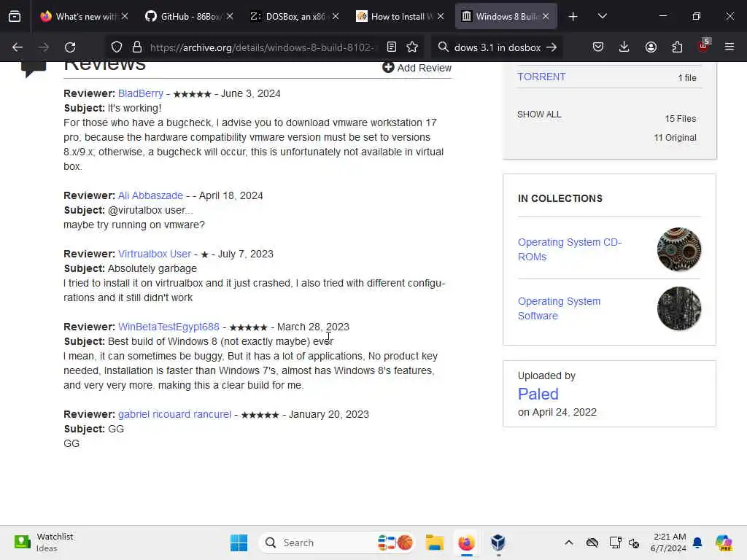Expand the list all tabs chevron
This screenshot has width=747, height=560.
(x=602, y=16)
